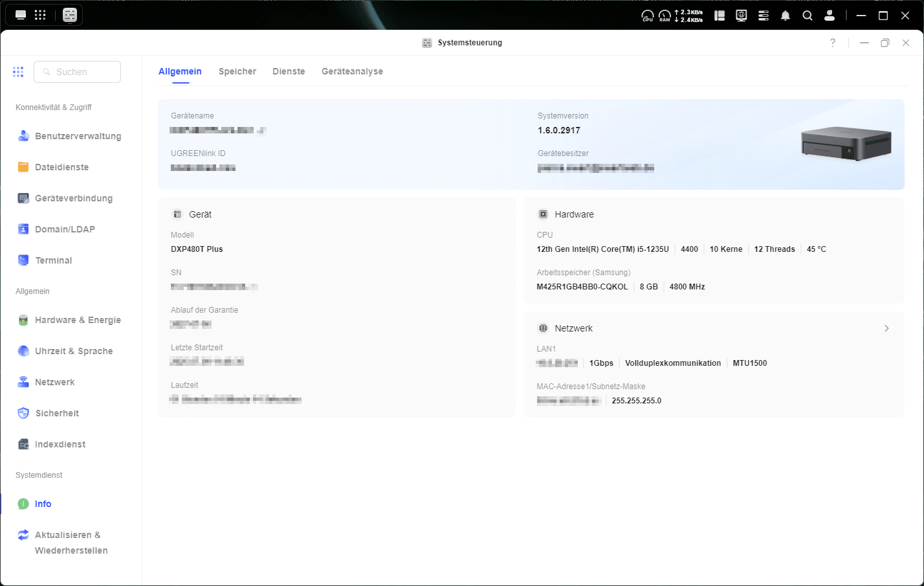Click the Systemsteuerung taskbar app icon
The width and height of the screenshot is (924, 586).
tap(70, 15)
